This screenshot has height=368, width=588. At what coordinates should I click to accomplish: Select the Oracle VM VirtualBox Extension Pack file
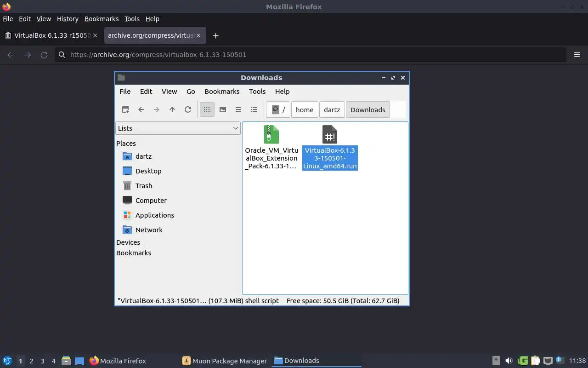point(271,147)
